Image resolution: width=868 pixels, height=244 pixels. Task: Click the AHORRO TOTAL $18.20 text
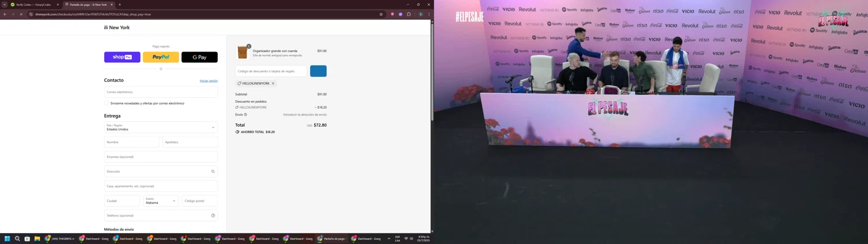point(258,132)
